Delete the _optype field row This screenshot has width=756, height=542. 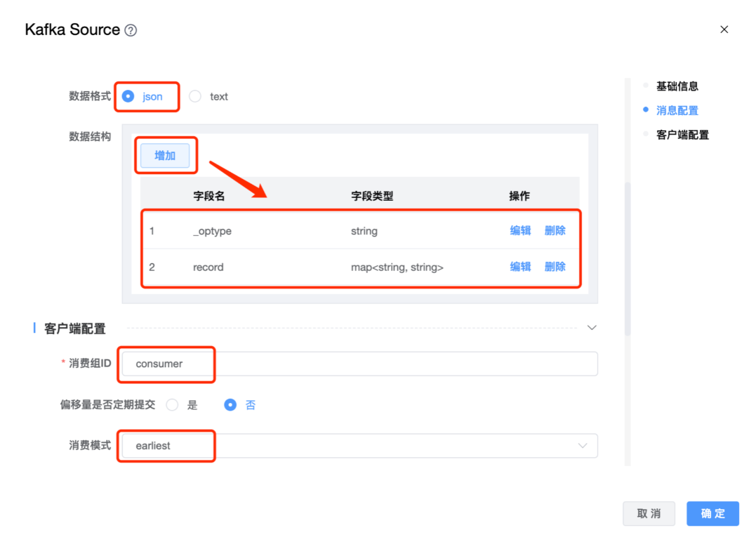pyautogui.click(x=555, y=230)
